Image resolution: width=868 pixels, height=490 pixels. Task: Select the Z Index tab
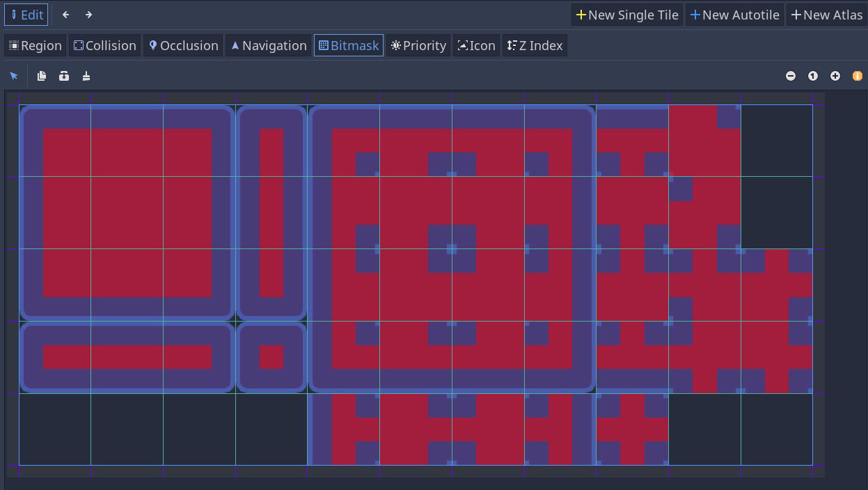[535, 45]
